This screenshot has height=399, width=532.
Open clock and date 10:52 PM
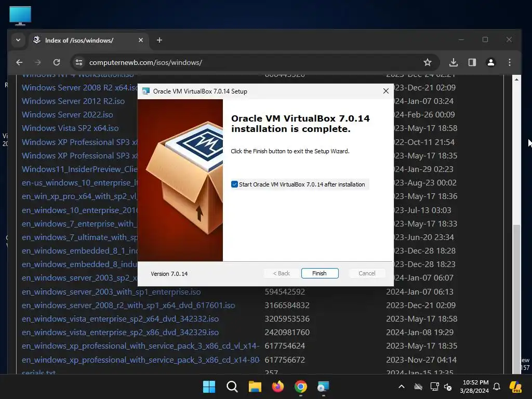pos(474,387)
